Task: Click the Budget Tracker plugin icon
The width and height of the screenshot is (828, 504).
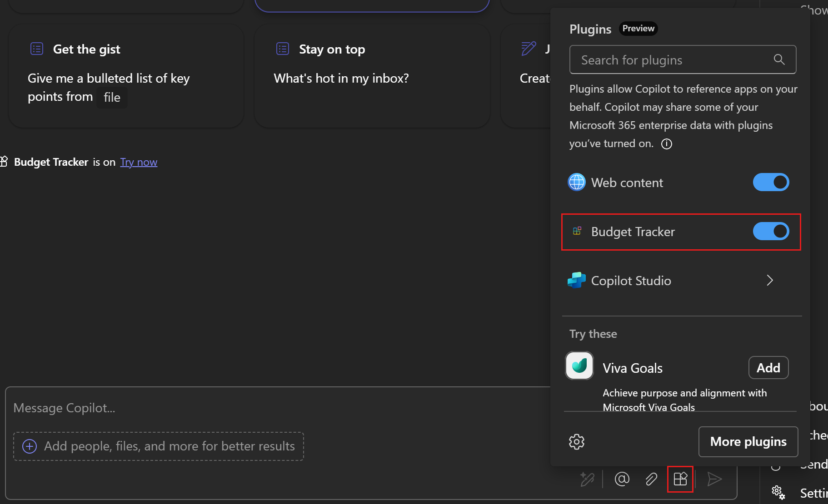Action: 577,231
